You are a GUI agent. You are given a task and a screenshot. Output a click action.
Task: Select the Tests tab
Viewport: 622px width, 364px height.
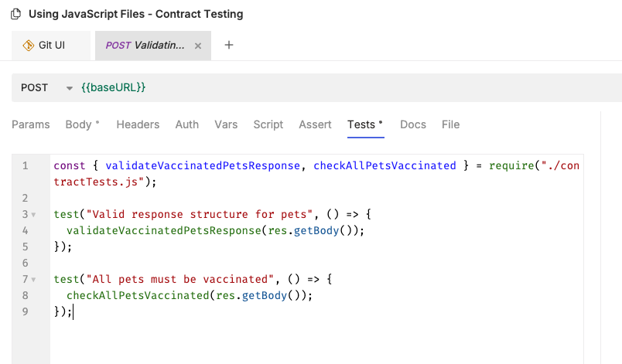tap(365, 124)
